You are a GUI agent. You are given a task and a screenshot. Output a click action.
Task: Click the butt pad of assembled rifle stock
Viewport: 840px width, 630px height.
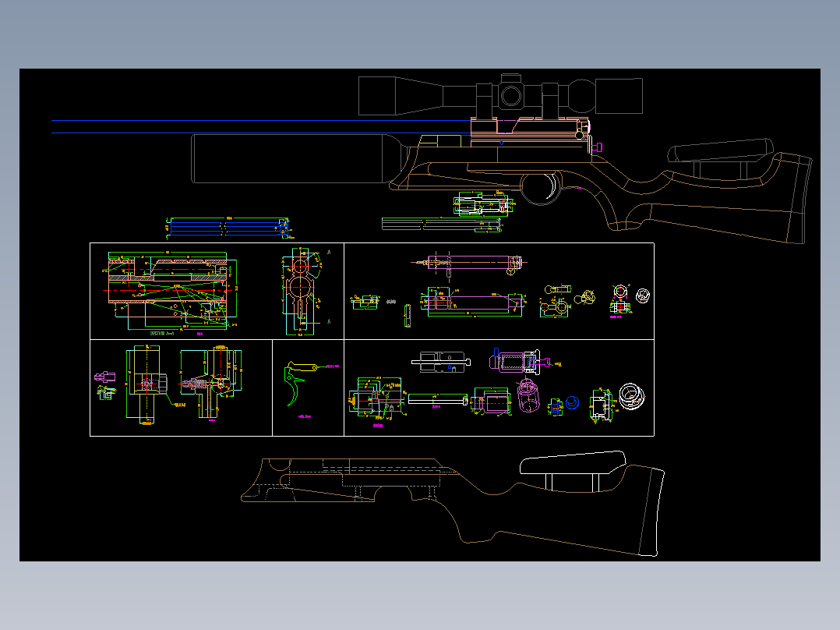799,198
